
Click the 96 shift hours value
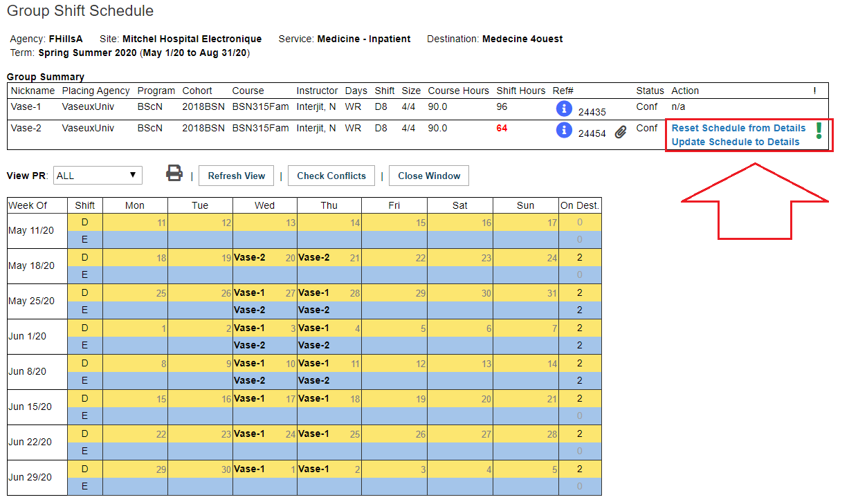[x=502, y=107]
